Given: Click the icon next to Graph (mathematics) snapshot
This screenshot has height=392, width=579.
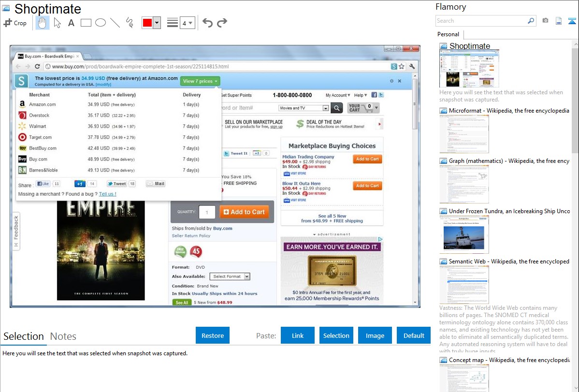Looking at the screenshot, I should coord(443,161).
